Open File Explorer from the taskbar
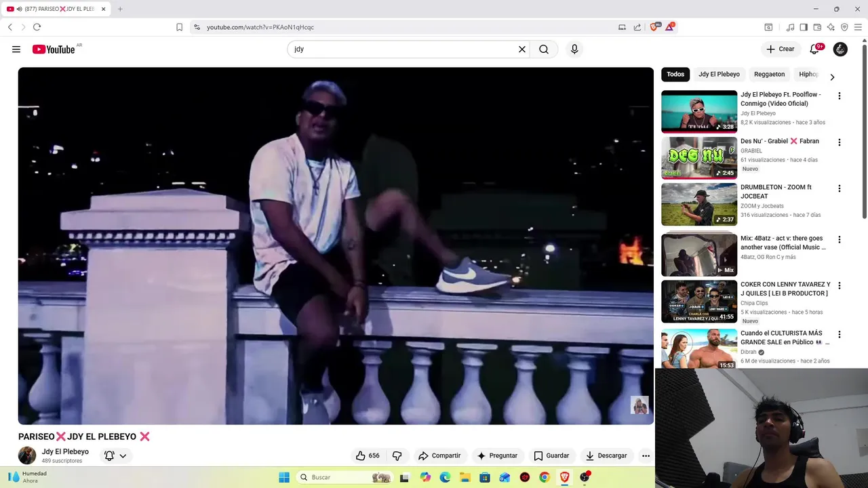The image size is (868, 488). click(465, 477)
